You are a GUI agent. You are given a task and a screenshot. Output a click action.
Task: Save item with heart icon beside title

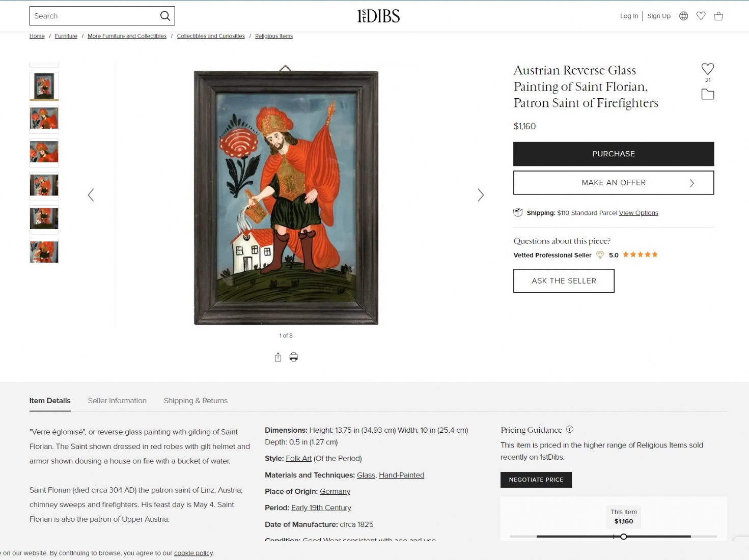coord(708,69)
